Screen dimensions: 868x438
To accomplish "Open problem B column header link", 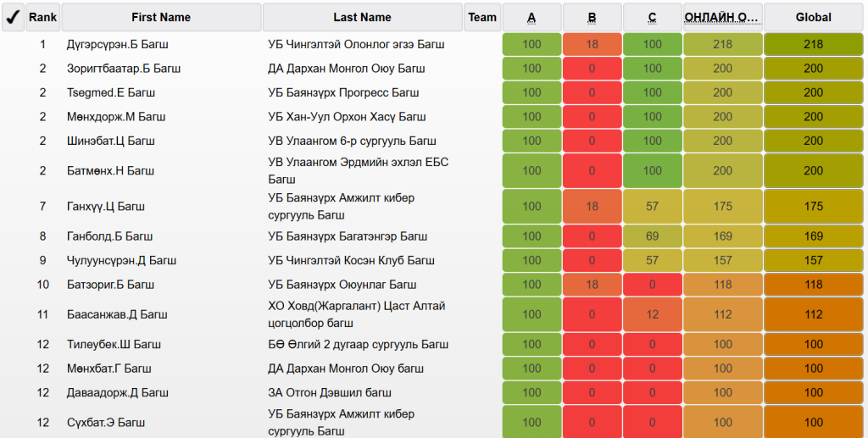I will click(x=592, y=17).
